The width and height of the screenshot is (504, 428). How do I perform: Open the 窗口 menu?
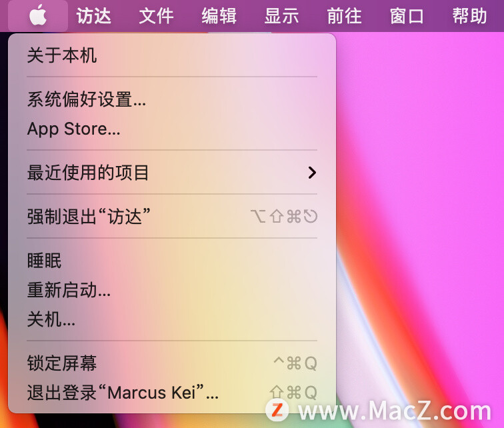point(407,16)
